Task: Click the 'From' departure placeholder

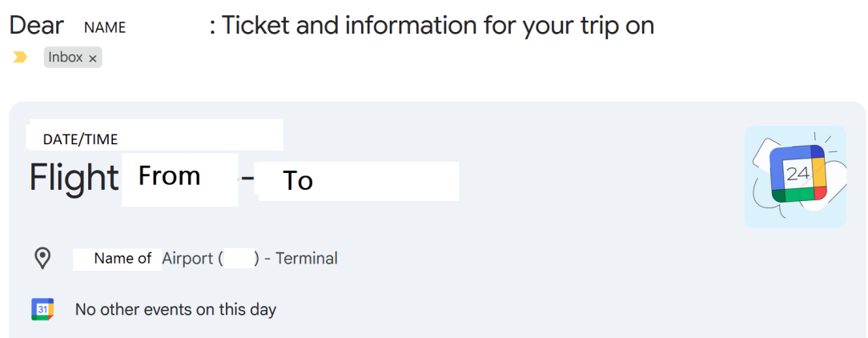Action: [x=169, y=176]
